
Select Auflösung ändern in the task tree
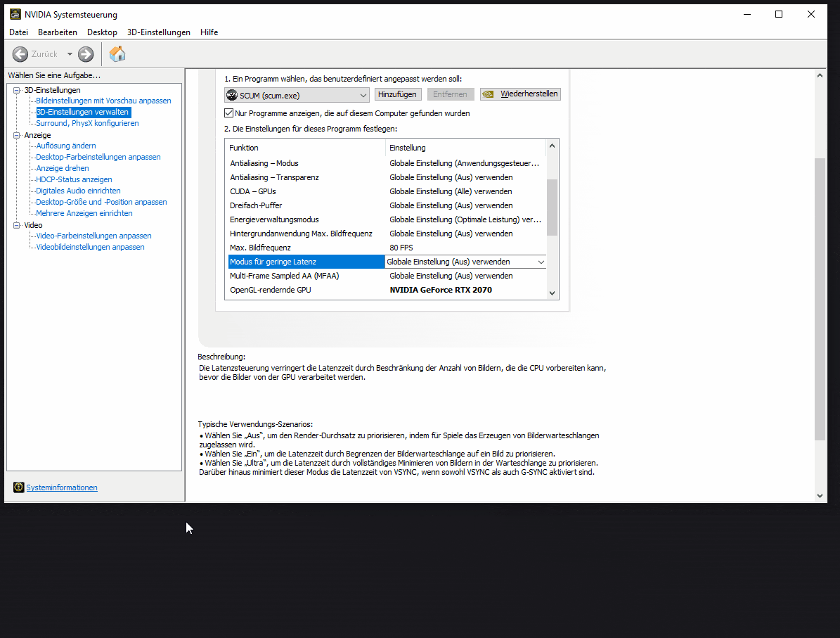[x=66, y=146]
